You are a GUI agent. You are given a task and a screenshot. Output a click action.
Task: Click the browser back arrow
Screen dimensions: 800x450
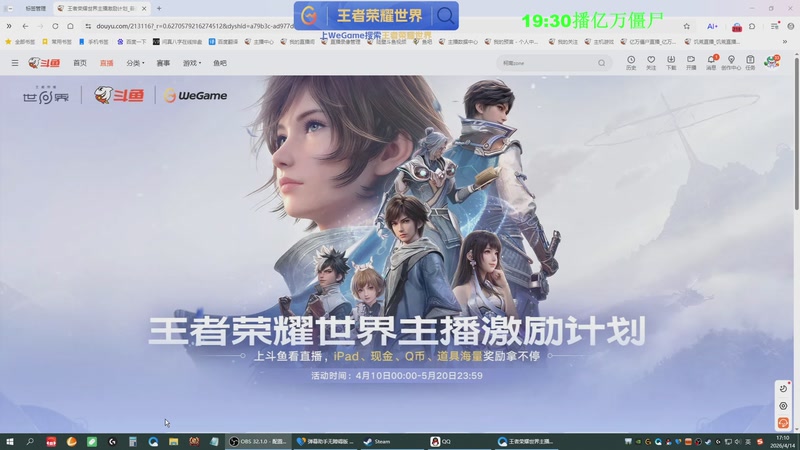[25, 26]
